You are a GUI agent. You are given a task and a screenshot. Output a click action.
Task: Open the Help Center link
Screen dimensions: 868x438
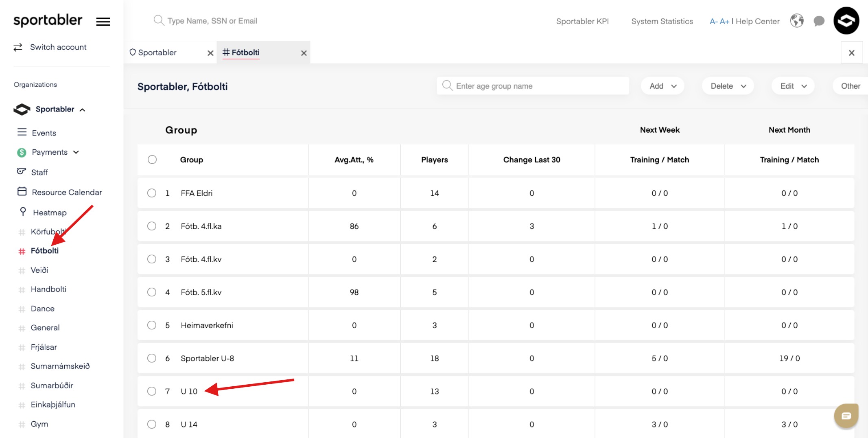tap(757, 21)
